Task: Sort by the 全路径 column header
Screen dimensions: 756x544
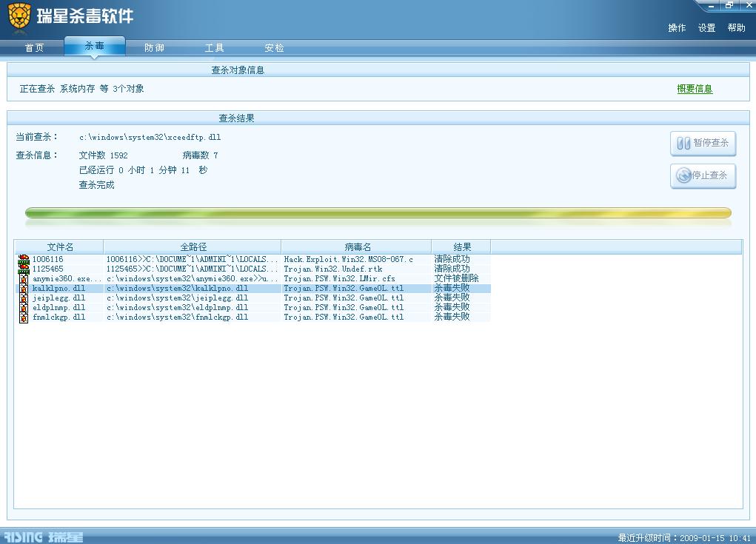Action: [x=193, y=246]
